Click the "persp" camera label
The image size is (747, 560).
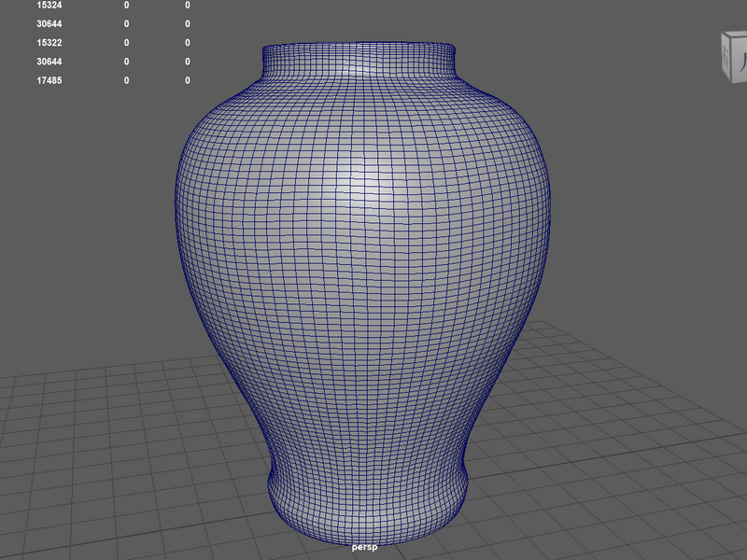[364, 547]
